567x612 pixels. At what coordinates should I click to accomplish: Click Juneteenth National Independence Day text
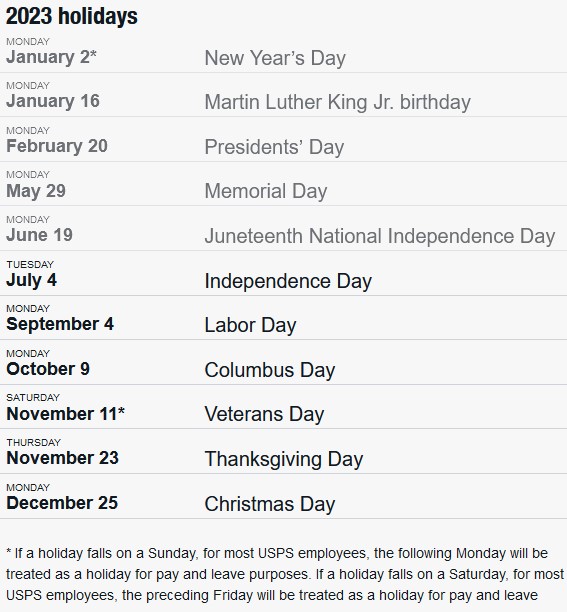(380, 236)
